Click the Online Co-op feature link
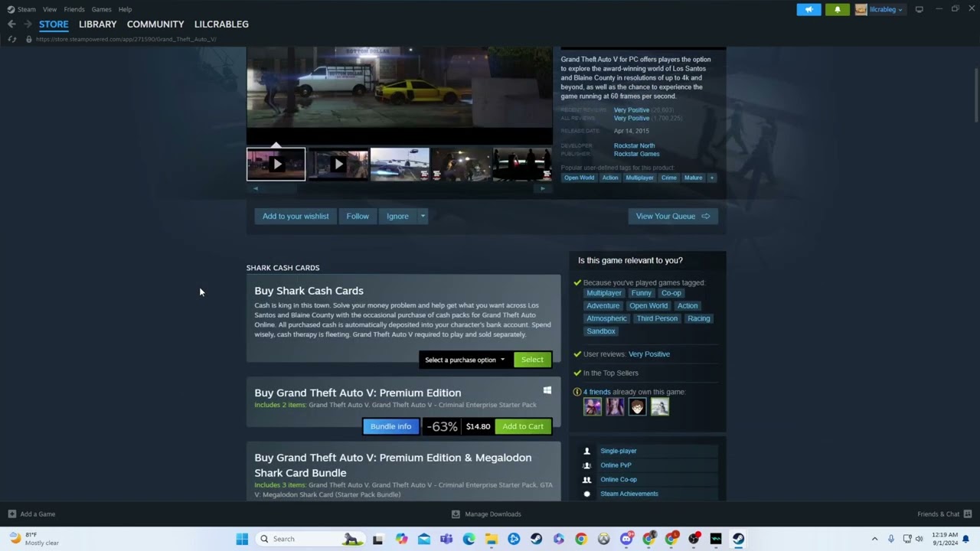Image resolution: width=980 pixels, height=551 pixels. click(619, 480)
